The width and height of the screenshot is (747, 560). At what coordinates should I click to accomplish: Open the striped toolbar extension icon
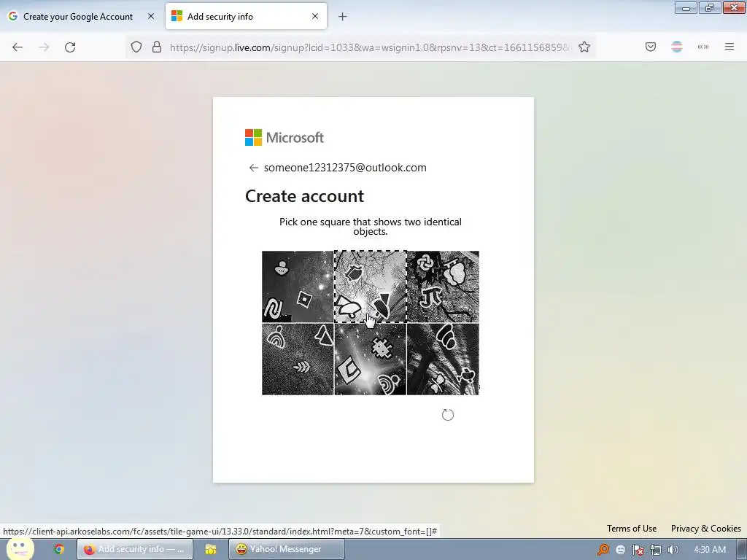click(x=677, y=47)
